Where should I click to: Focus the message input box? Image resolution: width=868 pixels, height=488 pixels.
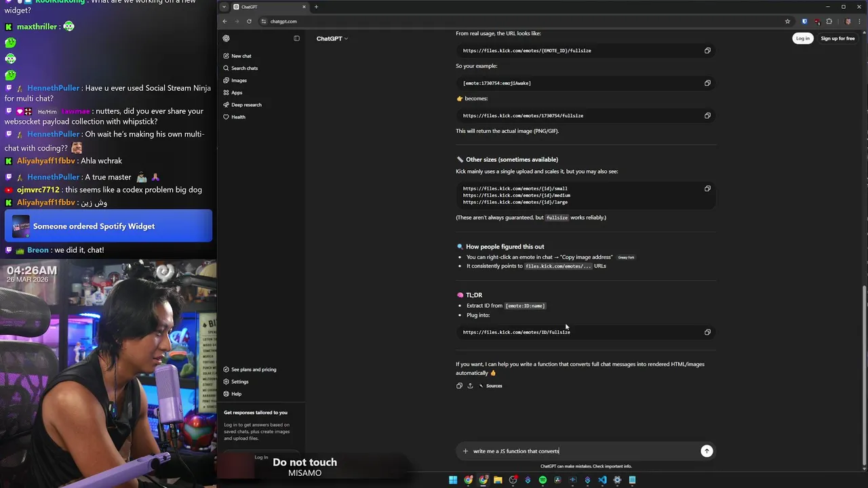point(585,451)
